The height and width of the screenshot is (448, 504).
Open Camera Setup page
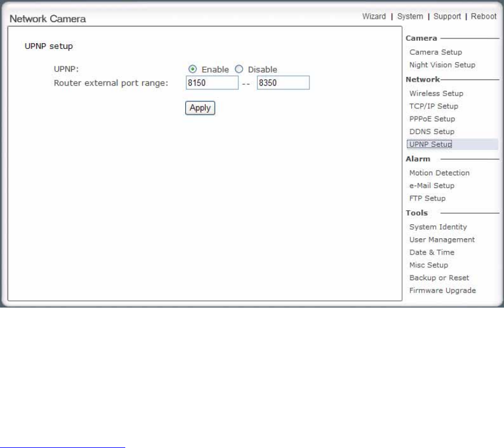pos(435,52)
